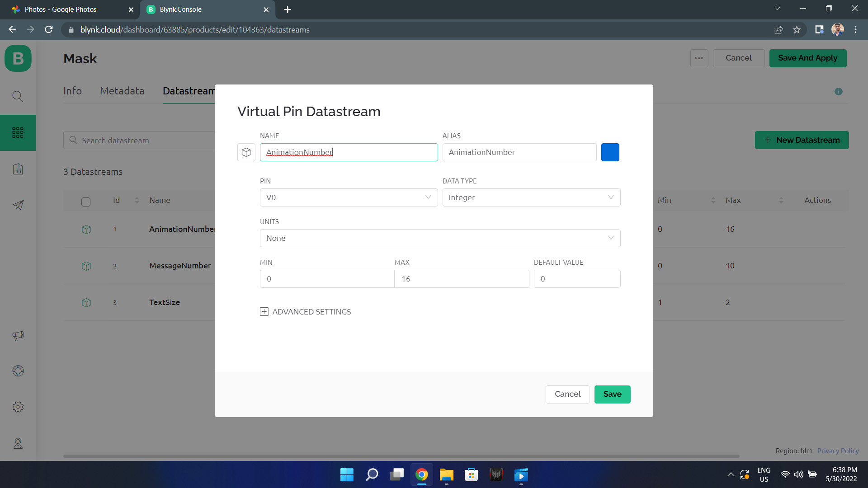This screenshot has height=488, width=868.
Task: Click the Templates grid icon in sidebar
Action: (18, 132)
